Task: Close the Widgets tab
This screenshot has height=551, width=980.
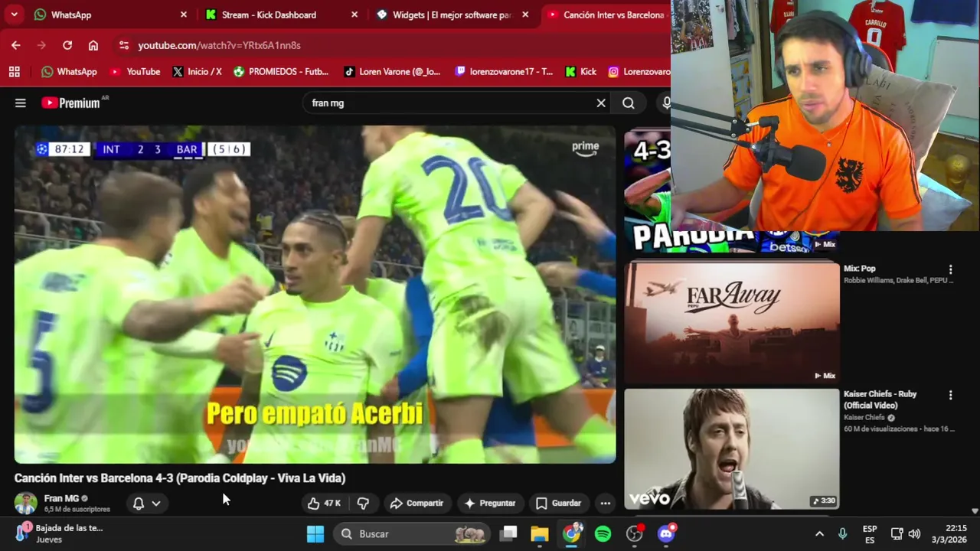Action: 525,15
